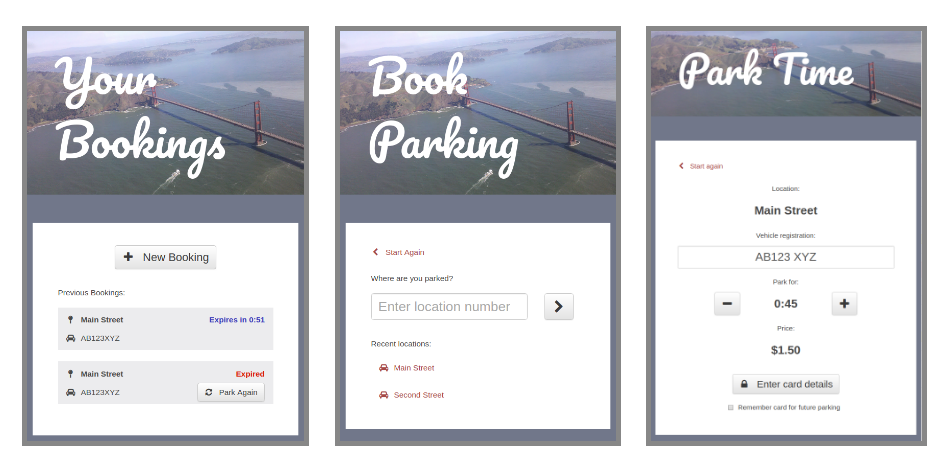Screen dimensions: 949x469
Task: Click the location pin icon on active booking
Action: pos(70,320)
